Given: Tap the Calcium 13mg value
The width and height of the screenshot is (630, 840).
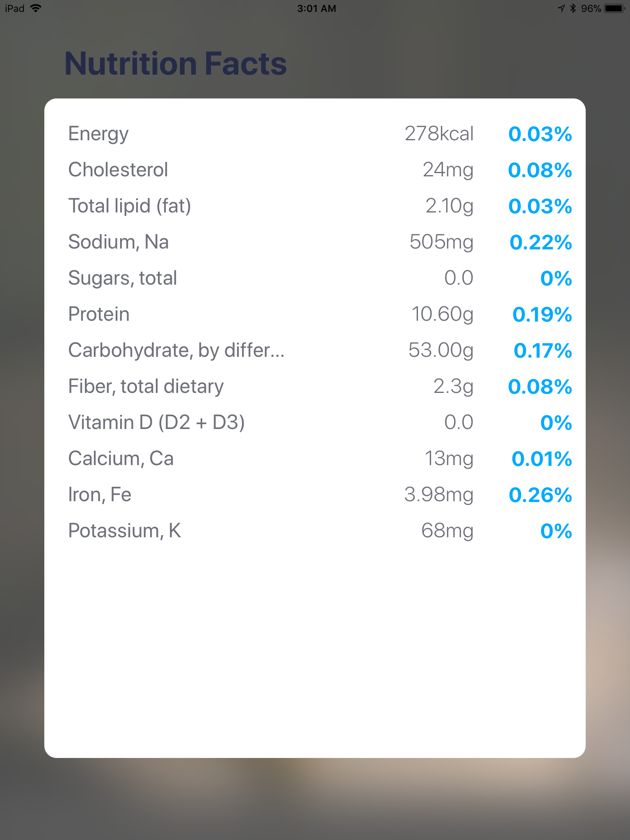Looking at the screenshot, I should tap(449, 459).
